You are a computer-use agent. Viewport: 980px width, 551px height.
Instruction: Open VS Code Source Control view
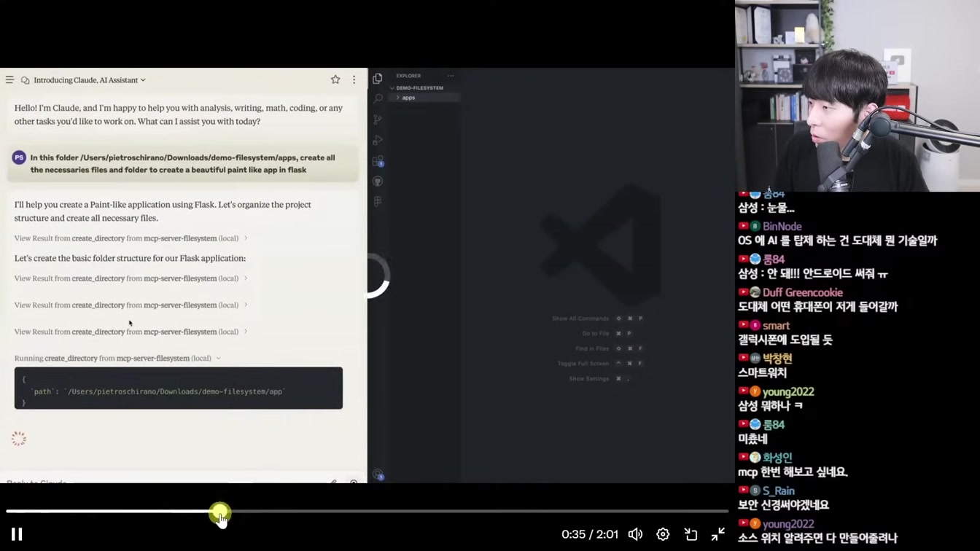pos(378,119)
